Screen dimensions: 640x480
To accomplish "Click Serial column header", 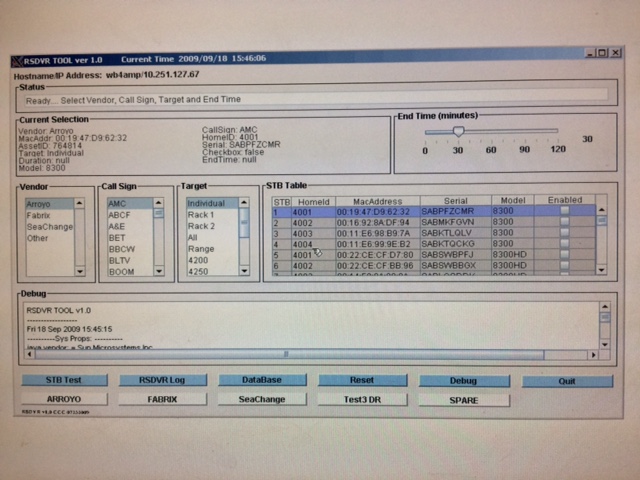I will point(456,200).
